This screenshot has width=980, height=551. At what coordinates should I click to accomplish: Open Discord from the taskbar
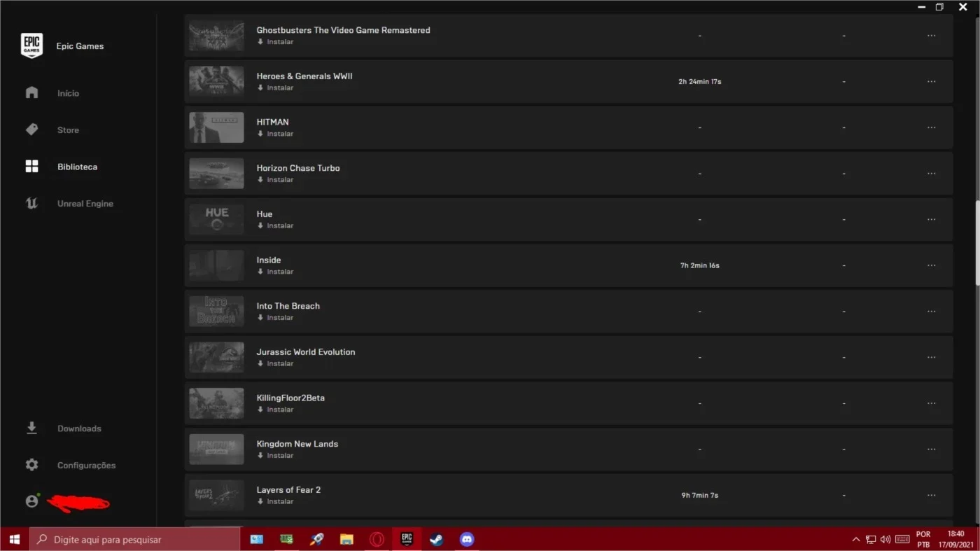pyautogui.click(x=467, y=539)
